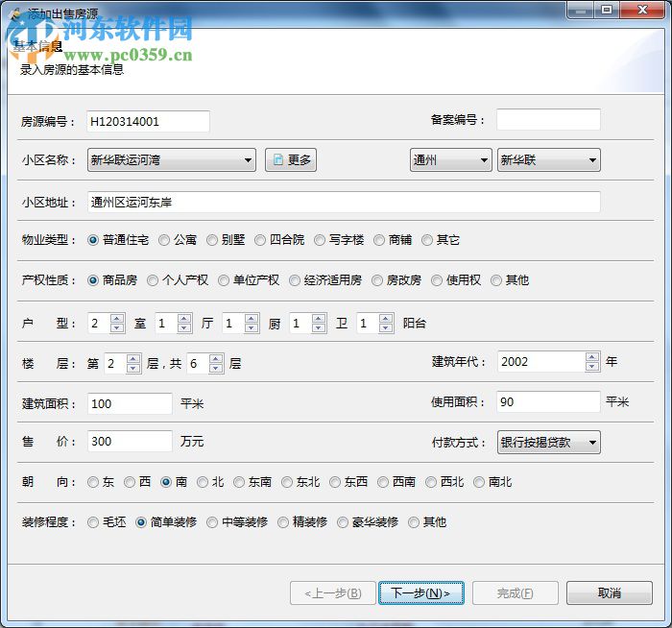Click the 使用面积 field showing 90

[548, 402]
